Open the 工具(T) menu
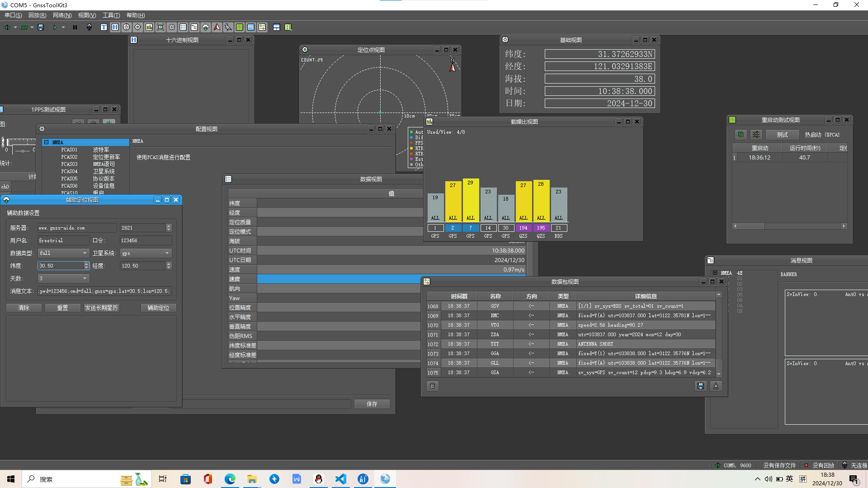 [x=111, y=15]
